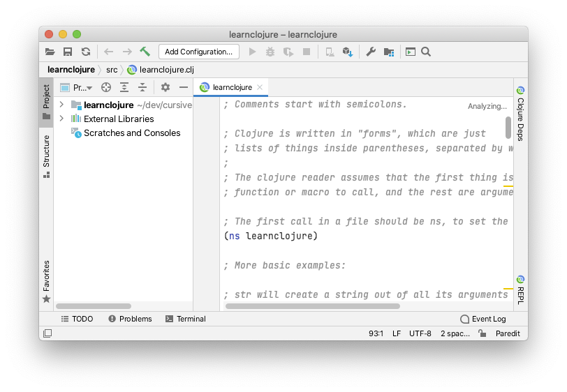567x392 pixels.
Task: Select Scratches and Consoles tree row
Action: (124, 133)
